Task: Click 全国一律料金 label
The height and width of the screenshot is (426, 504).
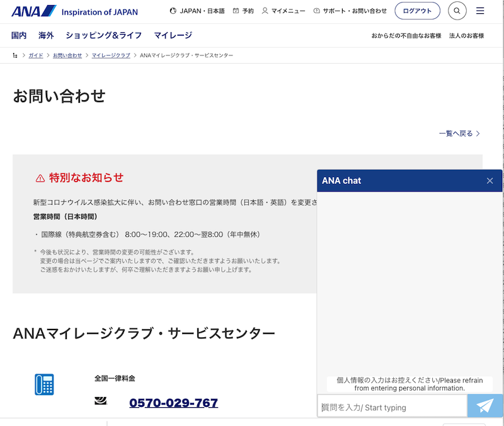Action: (115, 378)
